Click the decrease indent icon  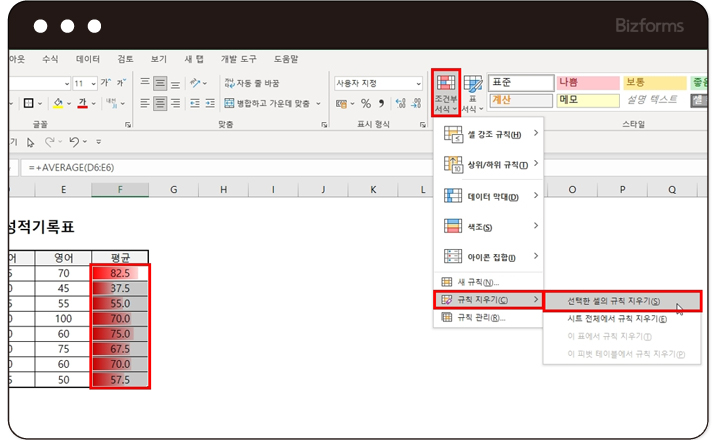click(x=195, y=104)
